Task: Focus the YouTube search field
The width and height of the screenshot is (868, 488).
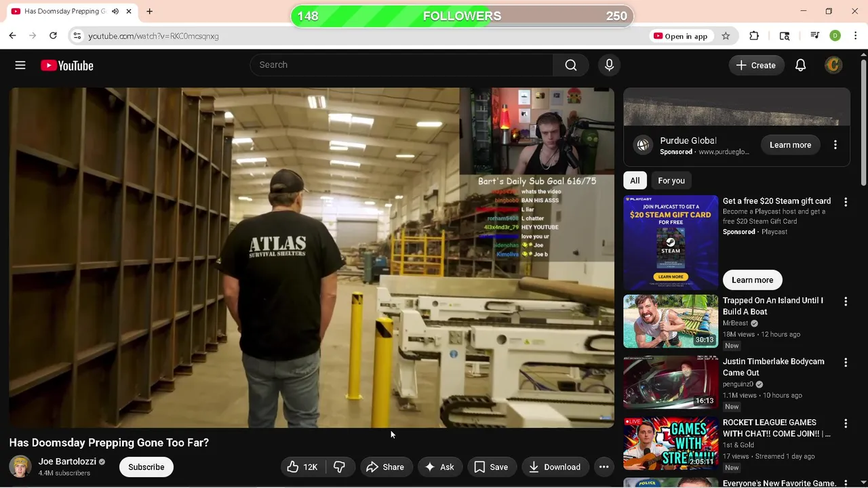Action: 401,65
